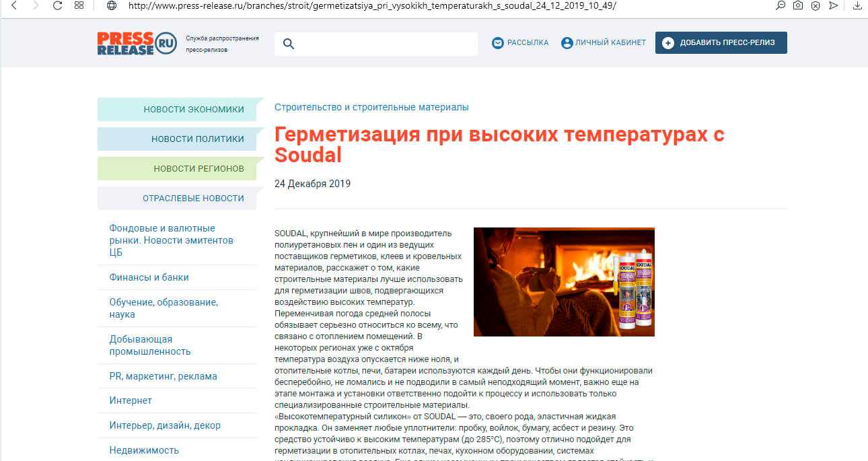Viewport: 868px width, 461px height.
Task: Go back with the browser back arrow
Action: tap(15, 5)
